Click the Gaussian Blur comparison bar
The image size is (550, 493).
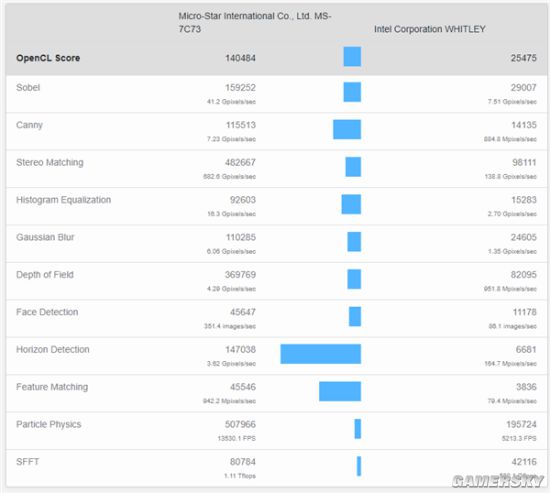pyautogui.click(x=354, y=242)
